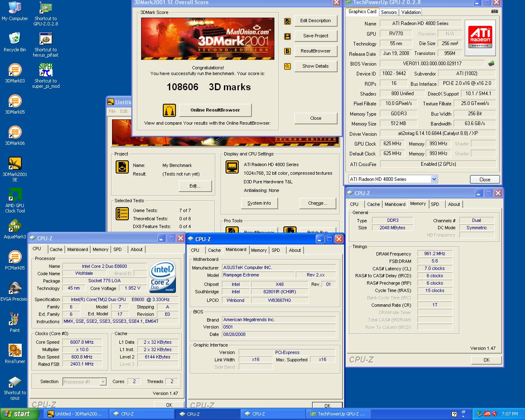Image resolution: width=525 pixels, height=420 pixels.
Task: Switch to Sensors tab in GPU-Z
Action: [x=389, y=12]
